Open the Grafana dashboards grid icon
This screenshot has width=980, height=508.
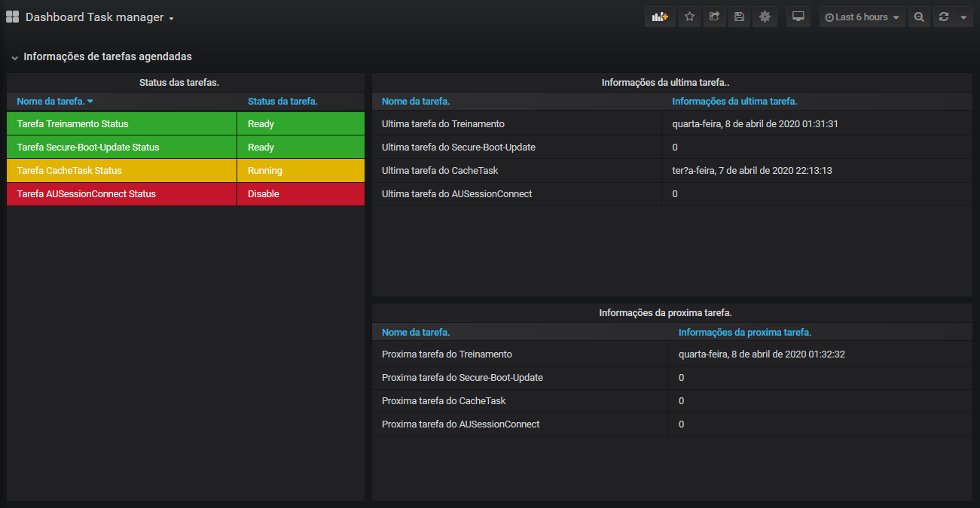point(12,17)
